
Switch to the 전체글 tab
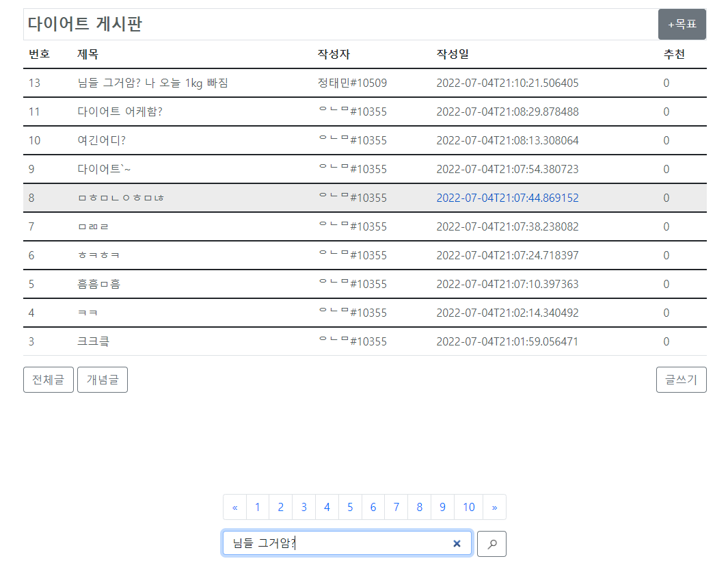pyautogui.click(x=48, y=380)
